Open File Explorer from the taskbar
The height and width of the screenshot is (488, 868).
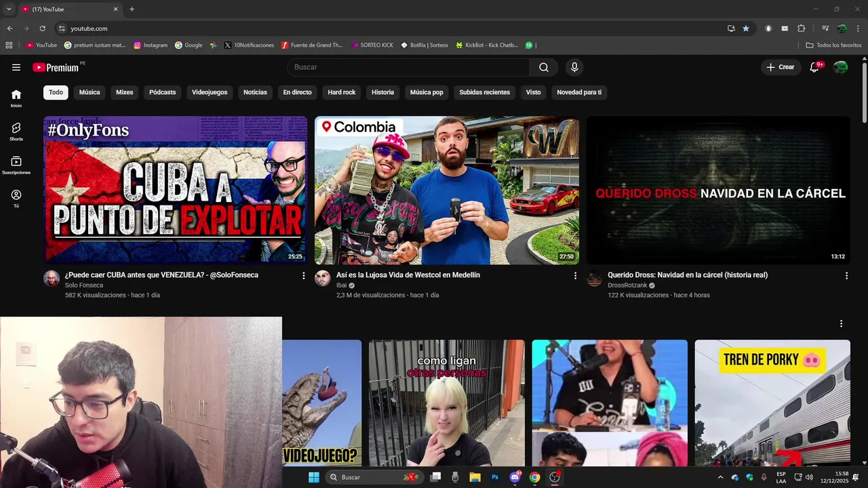pos(475,477)
